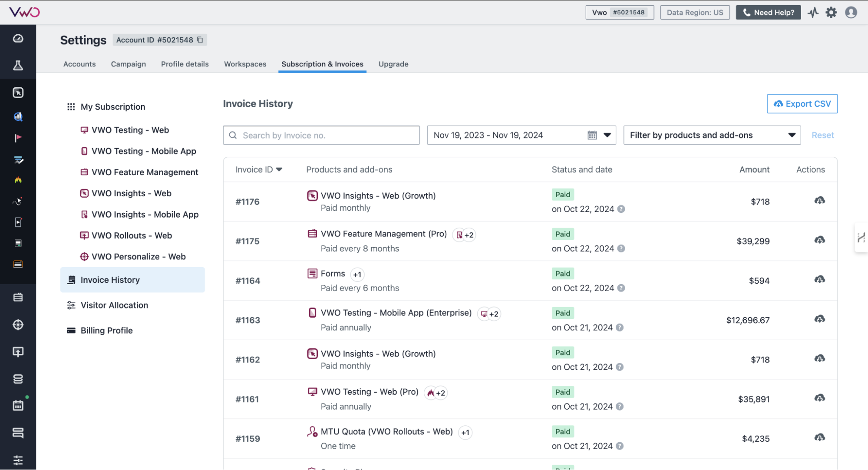The width and height of the screenshot is (868, 470).
Task: Download invoice #1162
Action: pos(819,358)
